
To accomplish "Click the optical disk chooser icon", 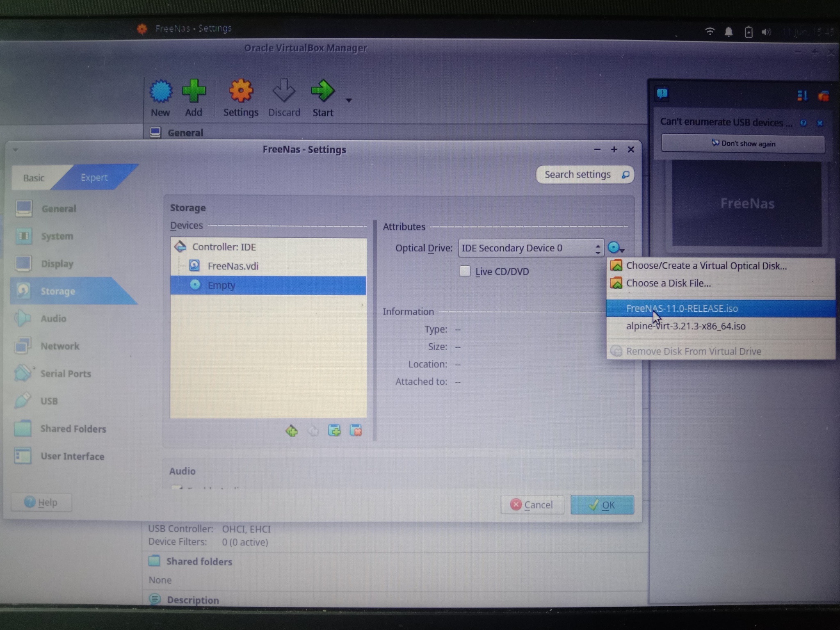I will 616,248.
